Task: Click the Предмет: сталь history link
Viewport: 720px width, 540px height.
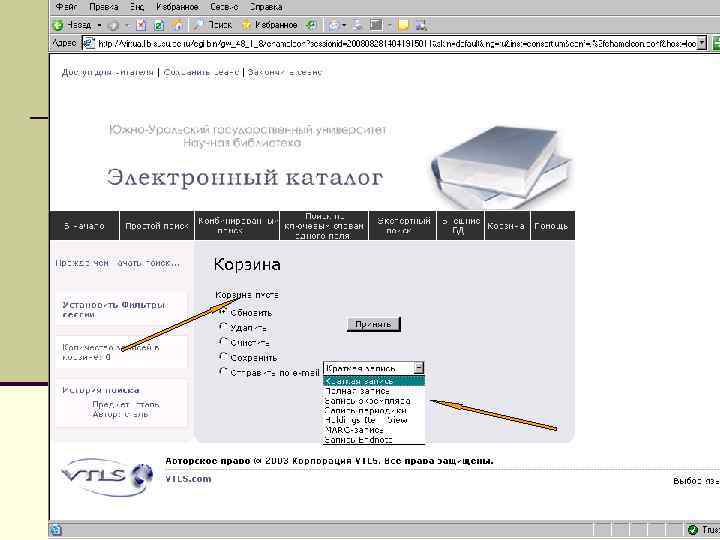Action: (126, 405)
